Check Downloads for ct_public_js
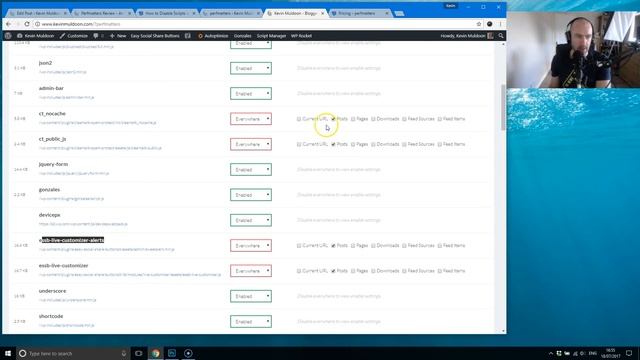Screen dimensions: 640x360 (x=373, y=144)
